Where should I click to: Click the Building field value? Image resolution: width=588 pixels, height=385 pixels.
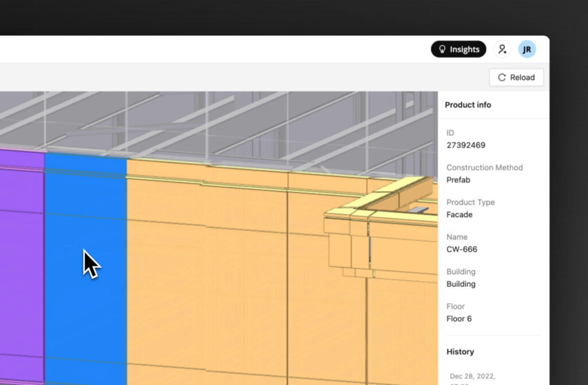[x=461, y=284]
